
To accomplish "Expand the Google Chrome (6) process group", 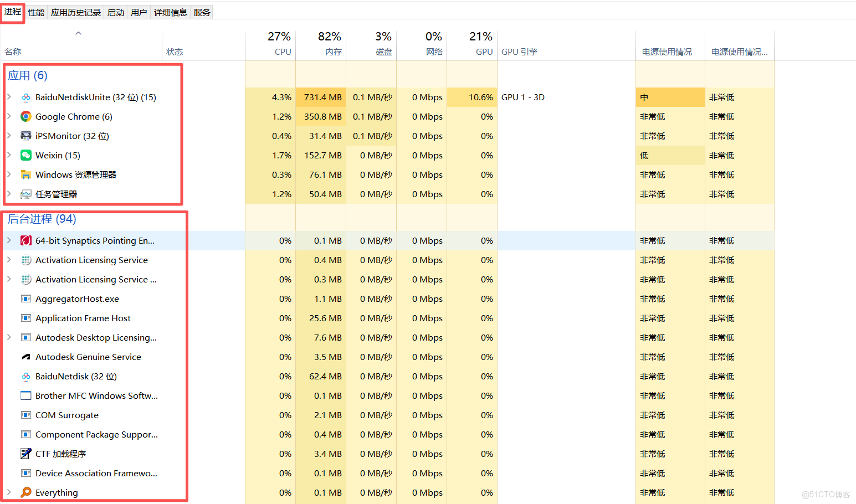I will click(9, 116).
